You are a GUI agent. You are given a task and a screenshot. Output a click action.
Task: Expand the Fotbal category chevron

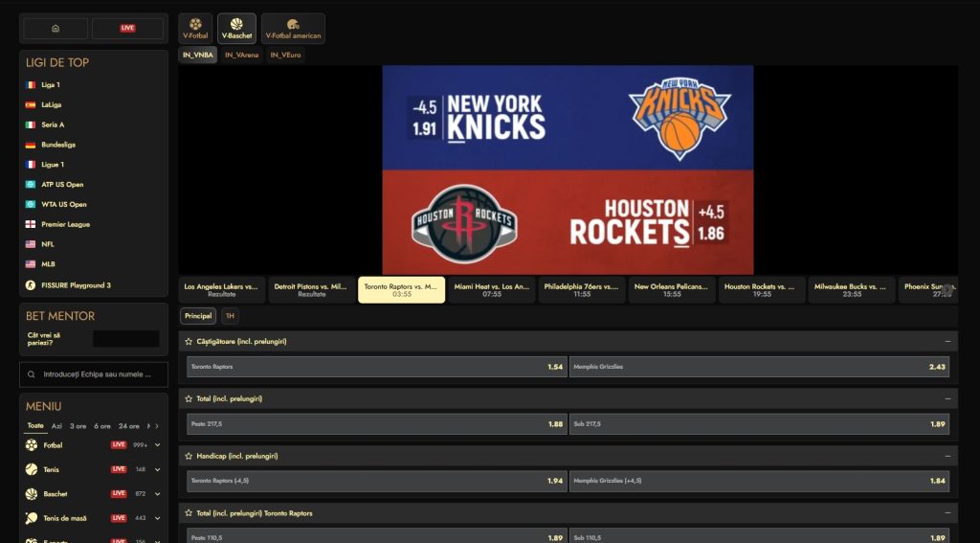pos(158,445)
